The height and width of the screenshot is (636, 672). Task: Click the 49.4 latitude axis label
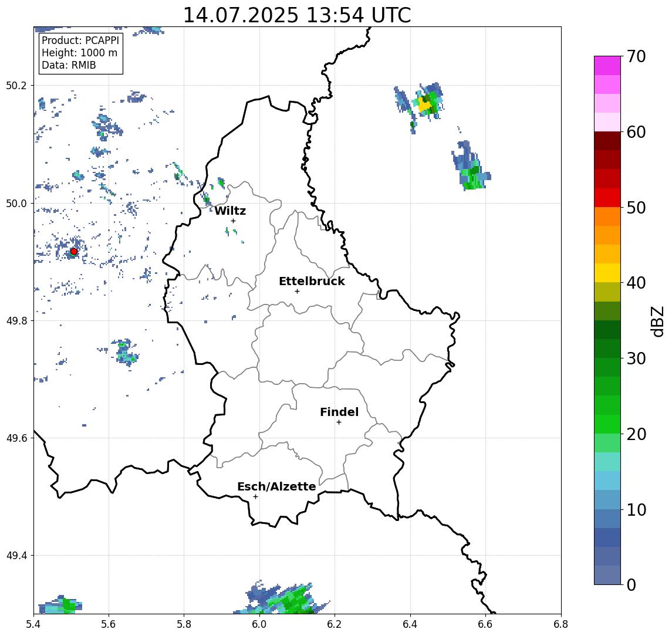pyautogui.click(x=16, y=556)
